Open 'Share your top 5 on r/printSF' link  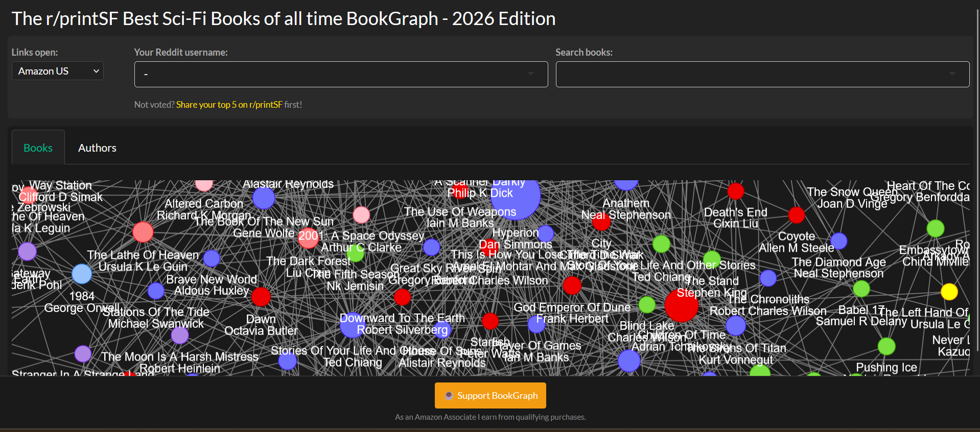pyautogui.click(x=229, y=105)
